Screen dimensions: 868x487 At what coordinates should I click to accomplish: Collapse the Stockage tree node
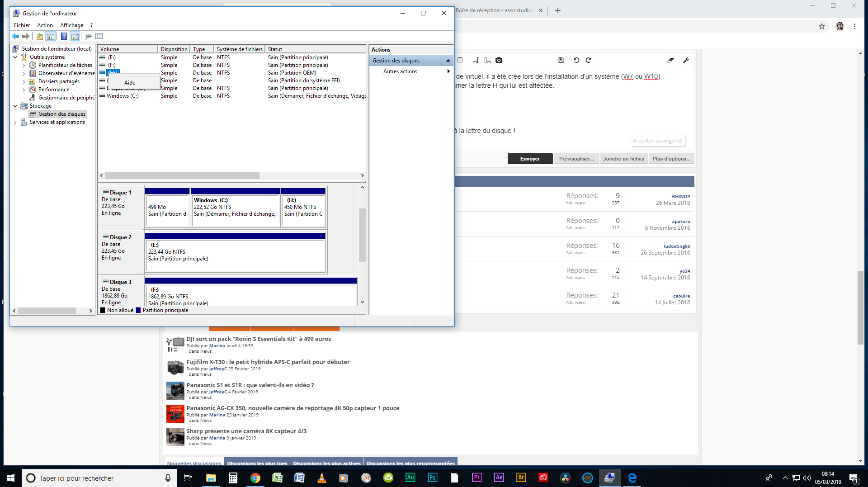pyautogui.click(x=15, y=106)
